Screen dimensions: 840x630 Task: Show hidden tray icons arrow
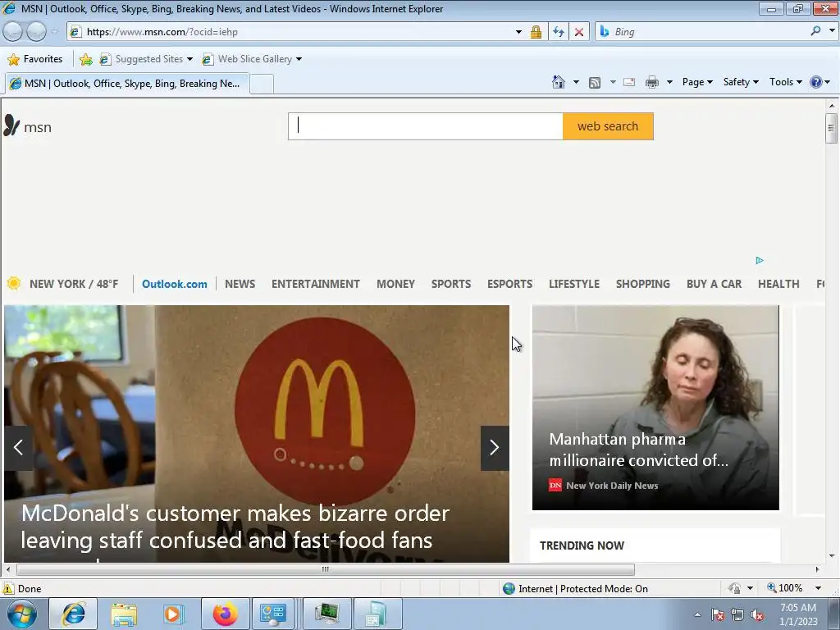pos(697,614)
